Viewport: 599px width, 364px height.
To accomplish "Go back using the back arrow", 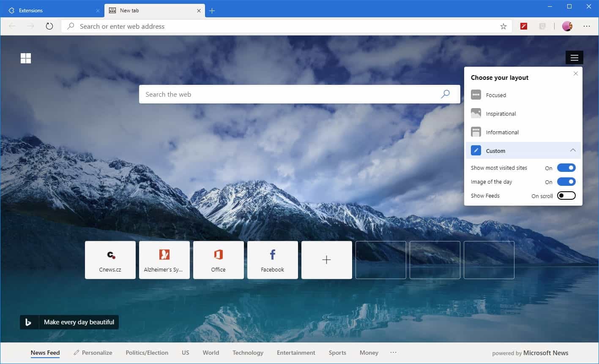I will click(x=12, y=26).
